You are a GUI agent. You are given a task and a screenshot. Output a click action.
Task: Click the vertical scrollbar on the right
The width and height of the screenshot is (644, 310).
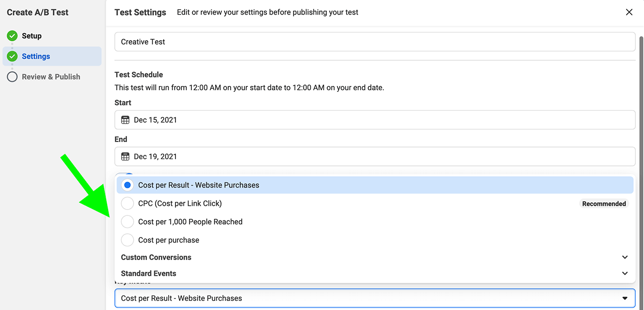(641, 146)
